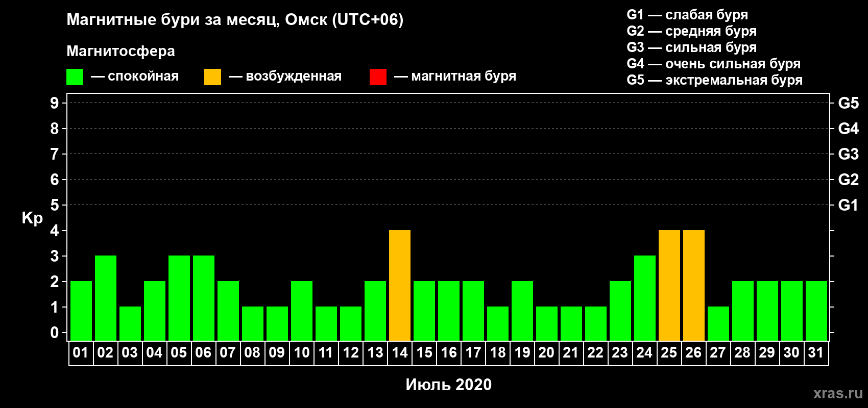Click the green bar for day 10
The height and width of the screenshot is (408, 868).
[x=302, y=311]
